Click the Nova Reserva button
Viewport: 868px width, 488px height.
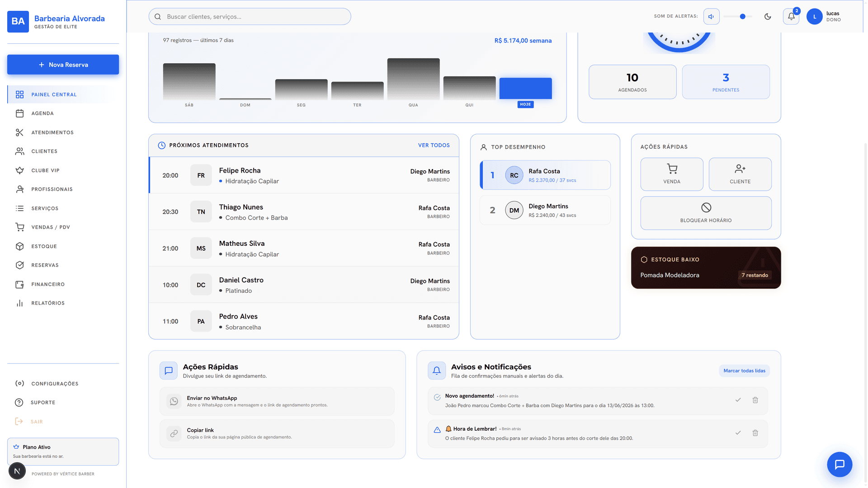tap(63, 65)
